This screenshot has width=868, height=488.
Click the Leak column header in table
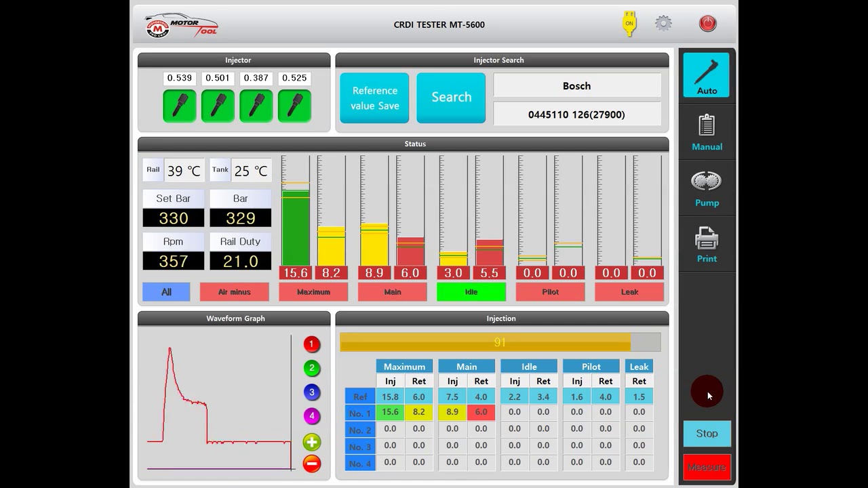coord(639,366)
